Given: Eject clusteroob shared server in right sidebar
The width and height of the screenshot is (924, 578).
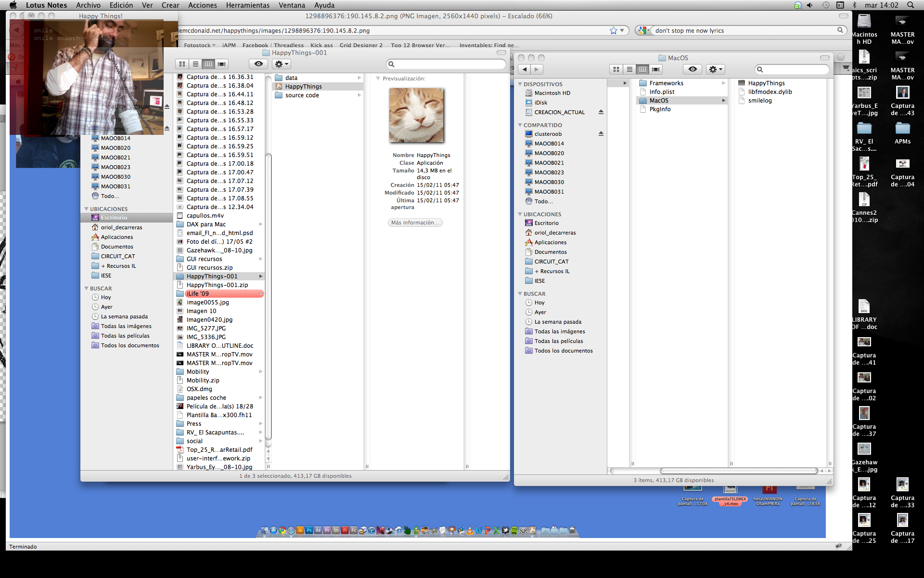Looking at the screenshot, I should (601, 134).
